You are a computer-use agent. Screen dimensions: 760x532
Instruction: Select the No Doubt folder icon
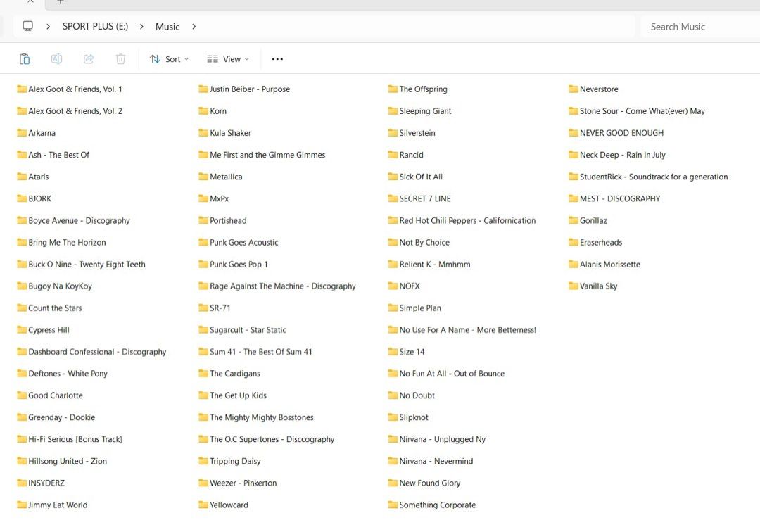click(x=393, y=395)
